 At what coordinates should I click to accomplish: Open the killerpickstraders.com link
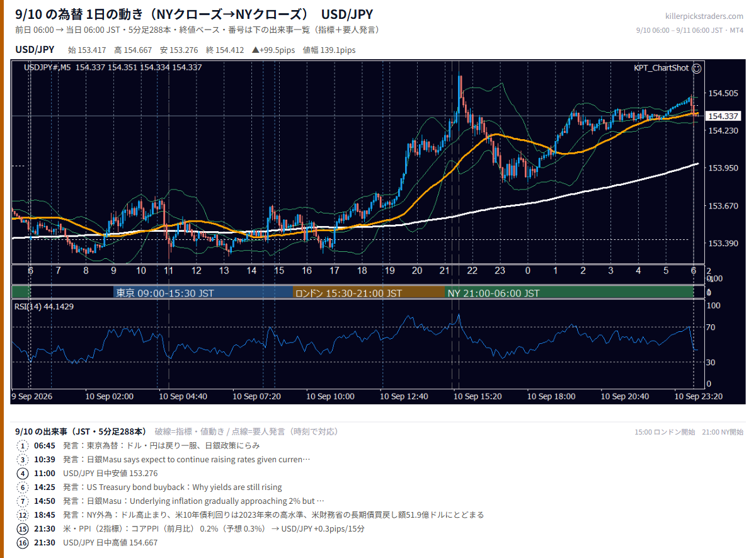(x=704, y=16)
